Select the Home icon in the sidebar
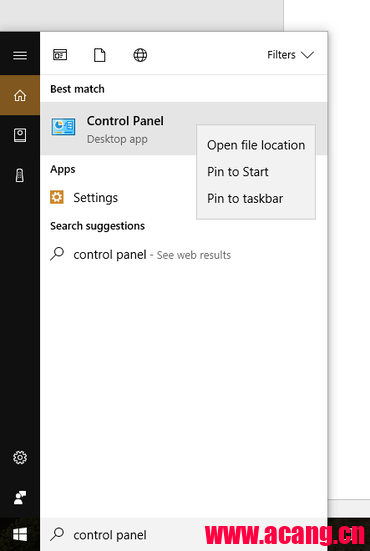The width and height of the screenshot is (370, 551). click(x=20, y=95)
